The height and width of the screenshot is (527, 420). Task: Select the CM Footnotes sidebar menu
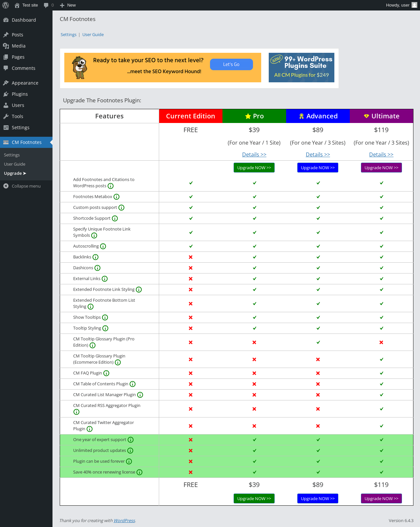click(x=26, y=142)
